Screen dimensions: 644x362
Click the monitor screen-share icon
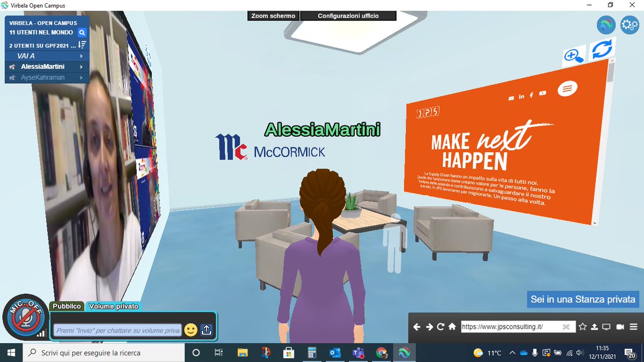click(606, 327)
